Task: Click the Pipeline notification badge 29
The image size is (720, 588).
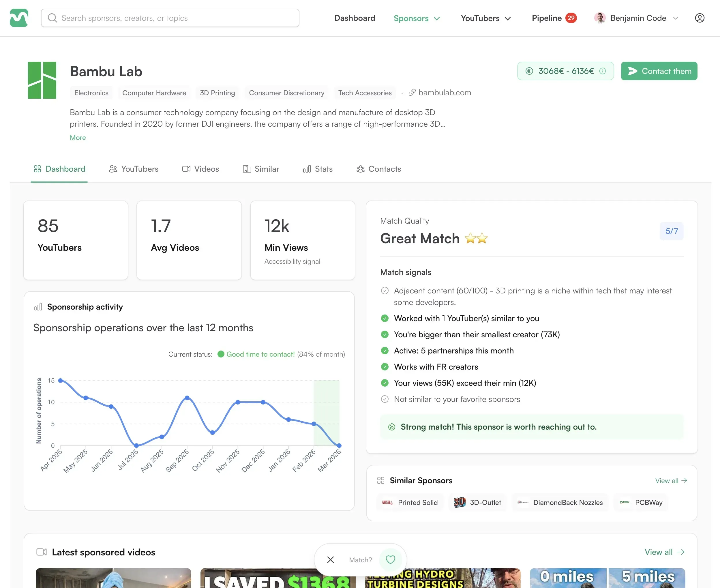Action: [x=571, y=18]
